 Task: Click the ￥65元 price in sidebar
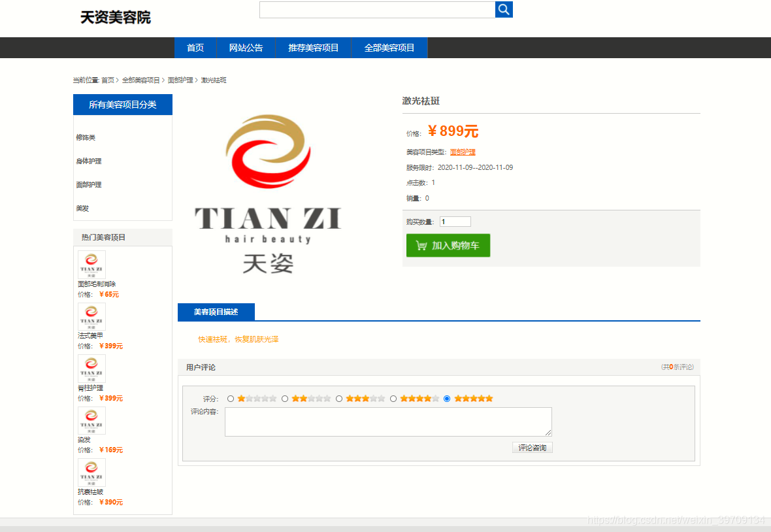(108, 295)
